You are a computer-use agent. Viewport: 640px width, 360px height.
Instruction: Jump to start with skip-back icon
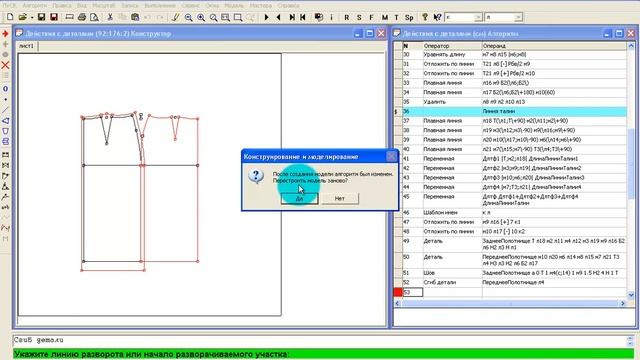click(303, 17)
